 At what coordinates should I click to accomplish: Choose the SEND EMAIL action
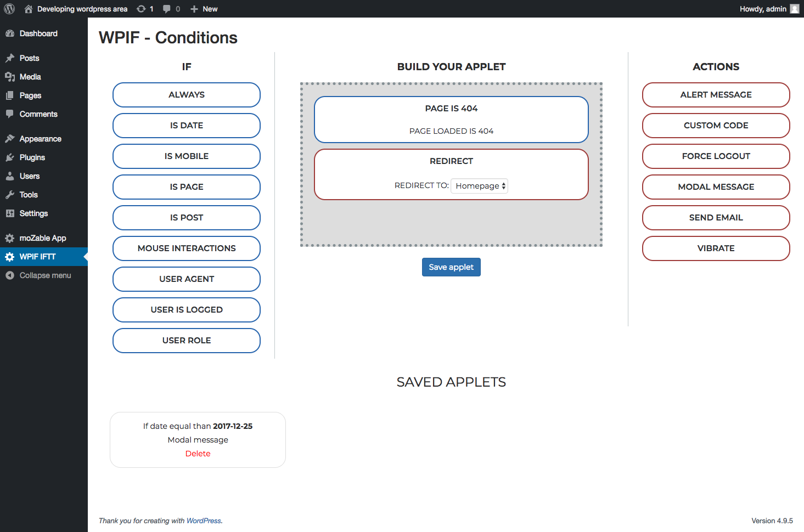click(x=716, y=218)
